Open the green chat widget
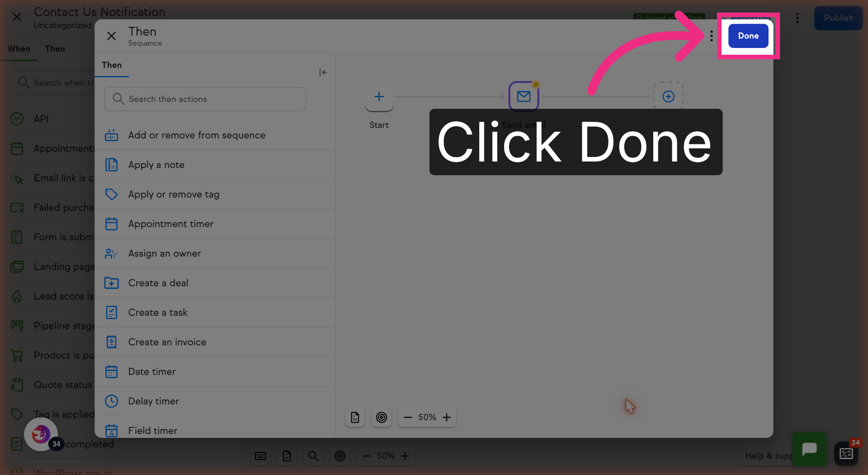The width and height of the screenshot is (868, 475). [x=809, y=449]
